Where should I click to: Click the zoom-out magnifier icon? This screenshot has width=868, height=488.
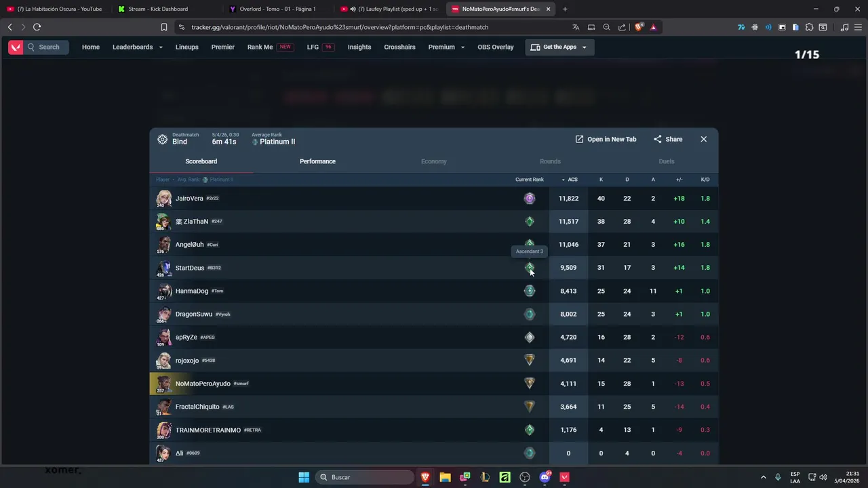pyautogui.click(x=607, y=27)
